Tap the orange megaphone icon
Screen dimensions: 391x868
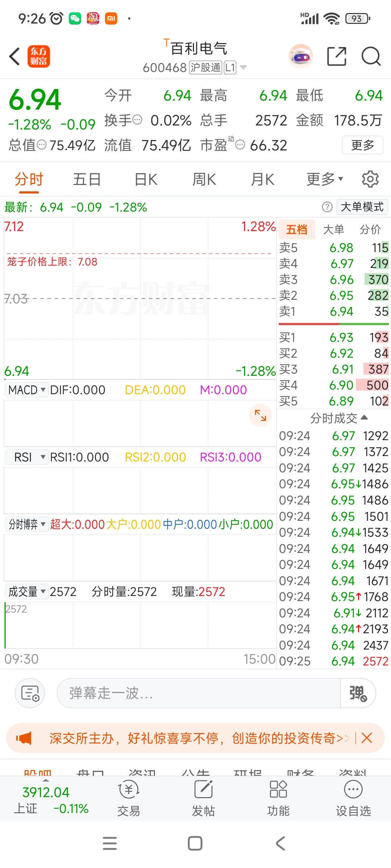click(24, 738)
